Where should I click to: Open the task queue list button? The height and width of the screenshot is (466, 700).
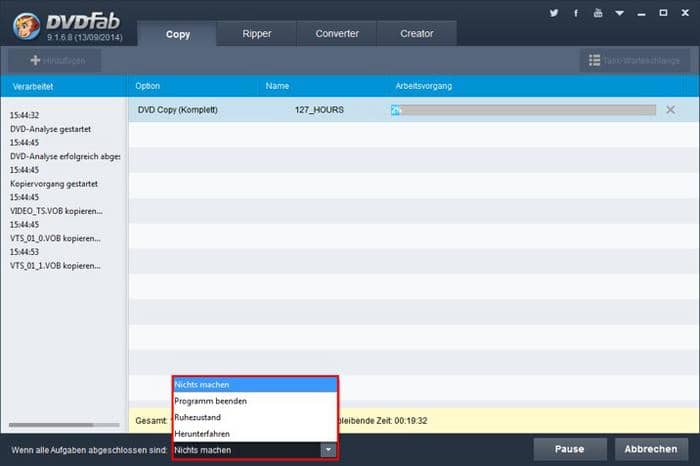634,60
